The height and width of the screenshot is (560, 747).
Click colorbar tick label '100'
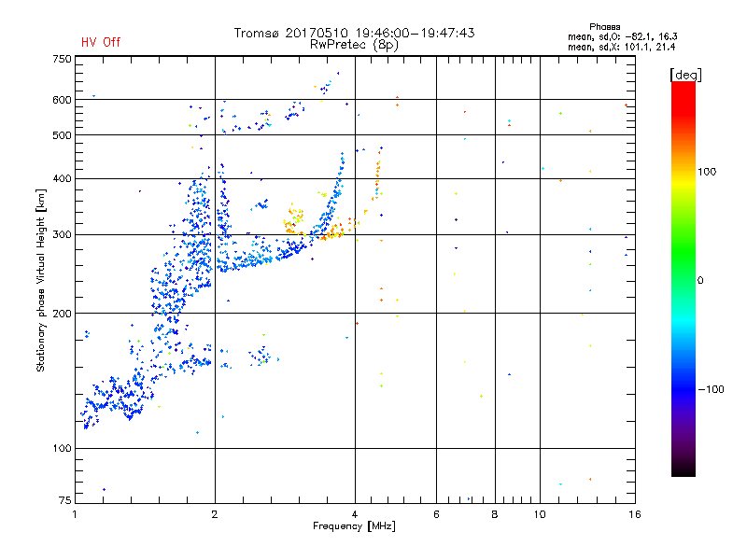coord(707,172)
